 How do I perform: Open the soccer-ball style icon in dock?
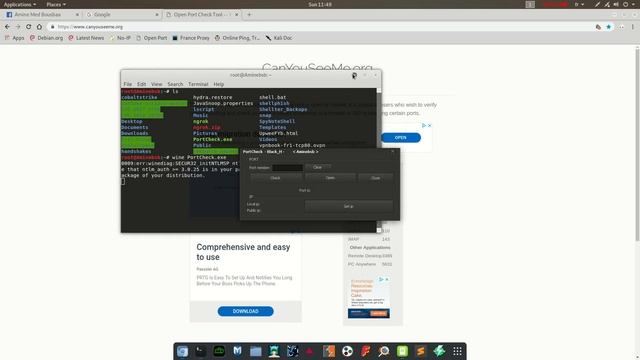[347, 351]
